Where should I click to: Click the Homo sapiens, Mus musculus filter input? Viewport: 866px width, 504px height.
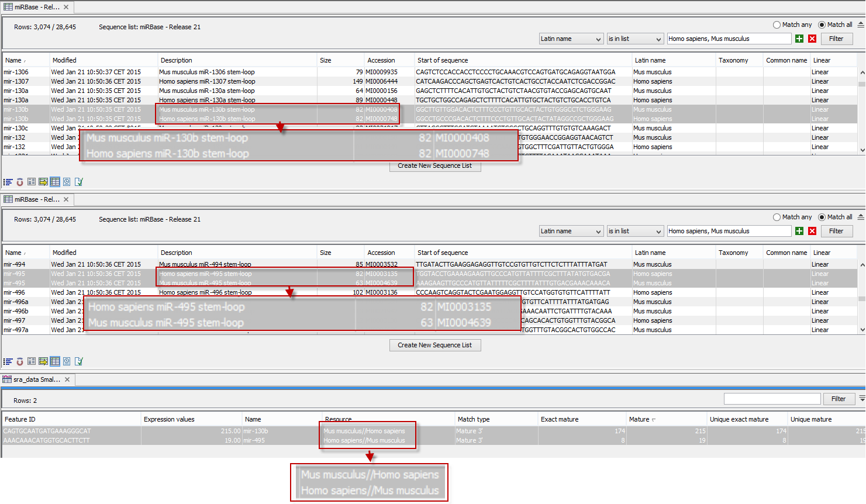pos(729,38)
